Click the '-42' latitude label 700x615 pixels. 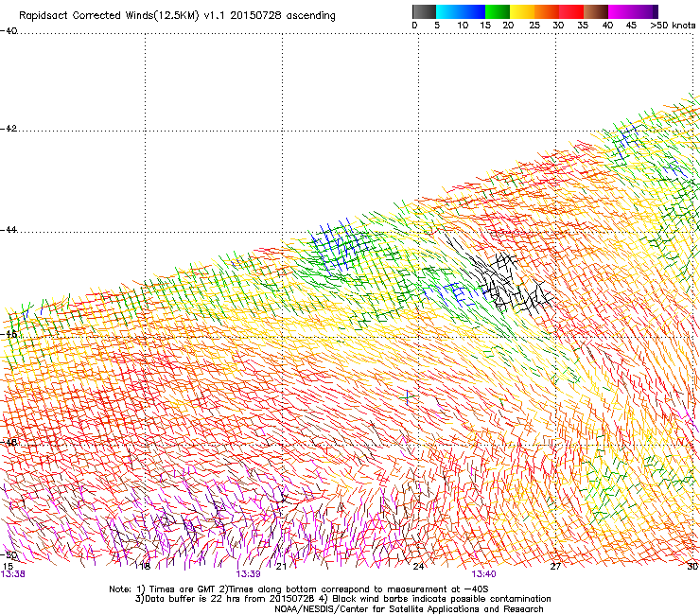pos(9,129)
